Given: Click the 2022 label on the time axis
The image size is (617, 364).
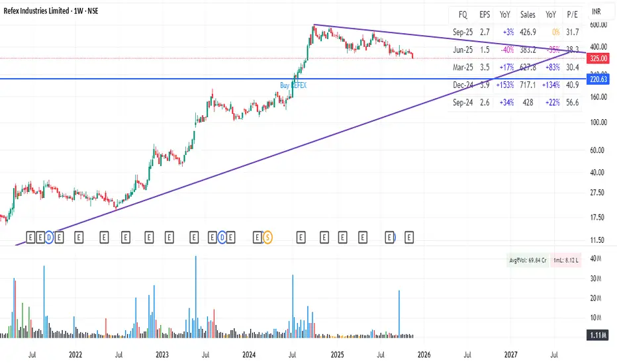Looking at the screenshot, I should [75, 355].
